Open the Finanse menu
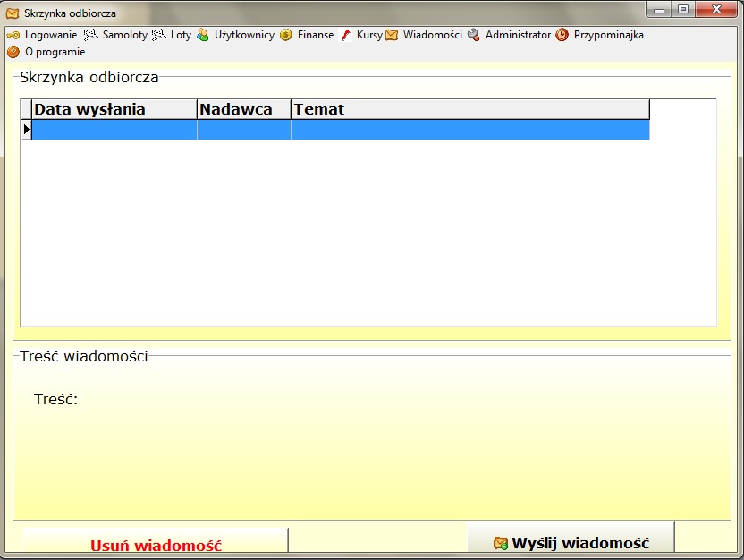Screen dimensions: 744x560 pyautogui.click(x=316, y=35)
